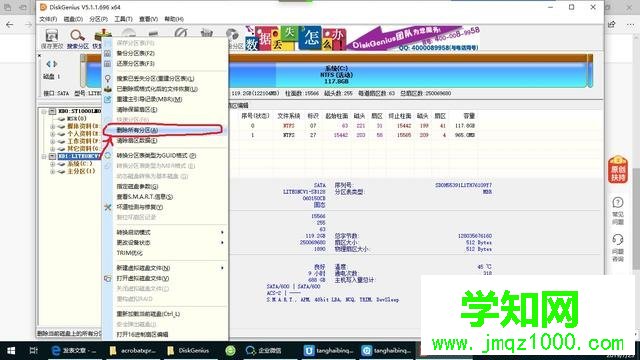
Task: Go to next disk with right arrow
Action: click(55, 64)
